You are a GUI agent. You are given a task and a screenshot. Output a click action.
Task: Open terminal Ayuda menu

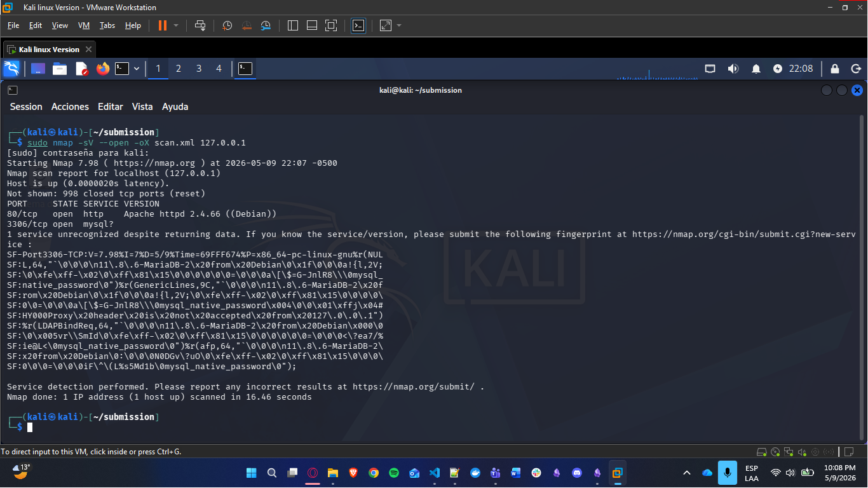pos(175,107)
